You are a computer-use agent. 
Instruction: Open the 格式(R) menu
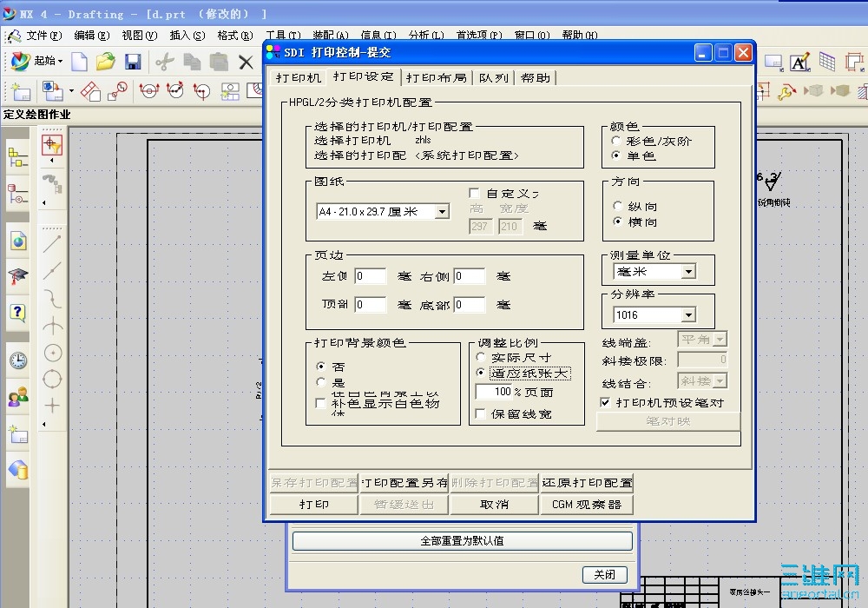coord(234,36)
